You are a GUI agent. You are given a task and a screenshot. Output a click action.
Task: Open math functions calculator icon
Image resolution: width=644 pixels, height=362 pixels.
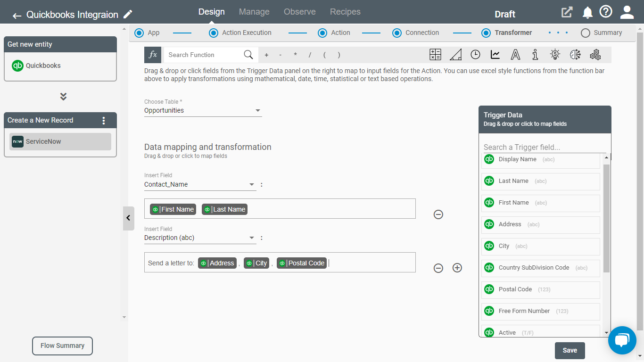pos(435,55)
